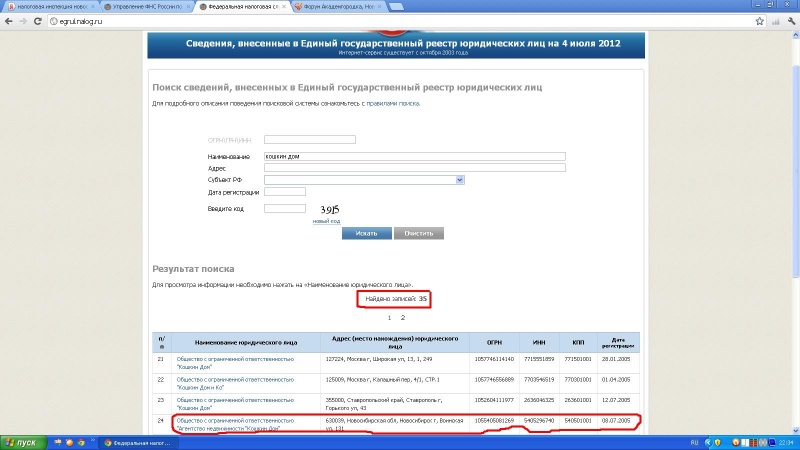Image resolution: width=800 pixels, height=450 pixels.
Task: Close the 'Управление ФНС России' tab
Action: 188,7
